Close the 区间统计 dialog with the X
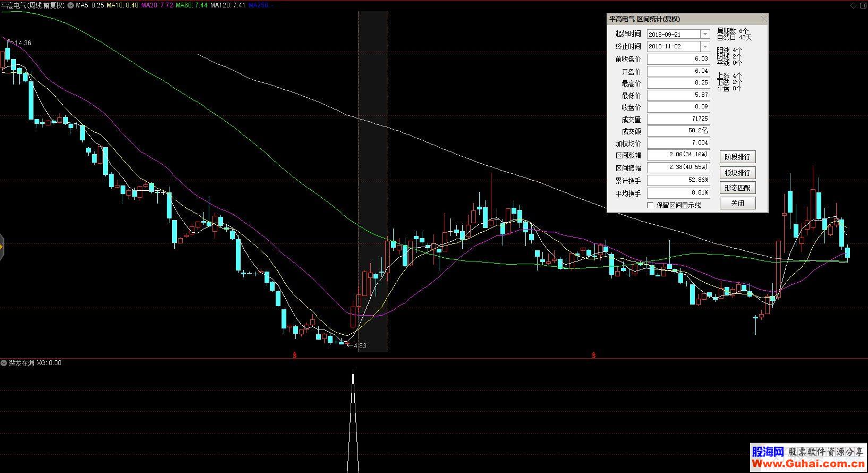868x473 pixels. pos(763,19)
